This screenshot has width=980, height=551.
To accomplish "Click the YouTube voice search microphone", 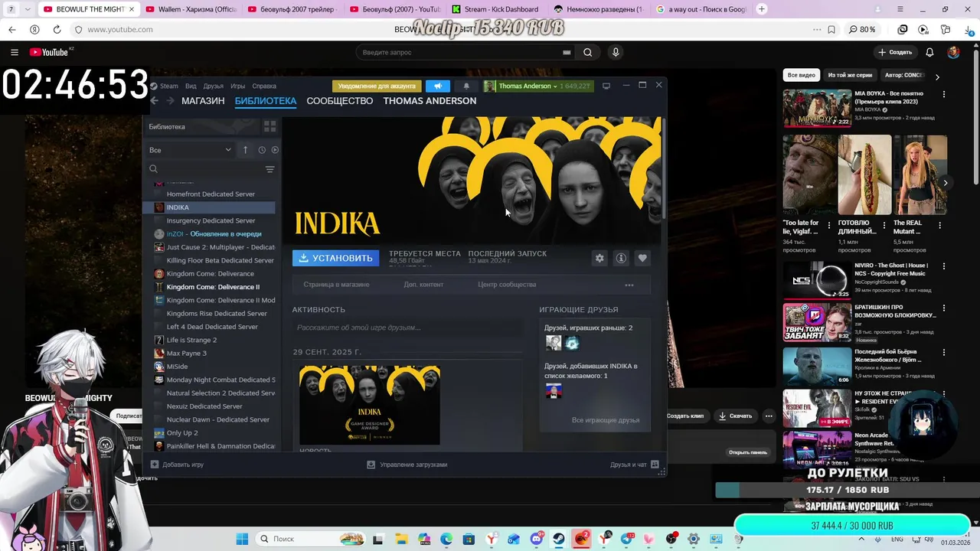I will click(x=616, y=52).
